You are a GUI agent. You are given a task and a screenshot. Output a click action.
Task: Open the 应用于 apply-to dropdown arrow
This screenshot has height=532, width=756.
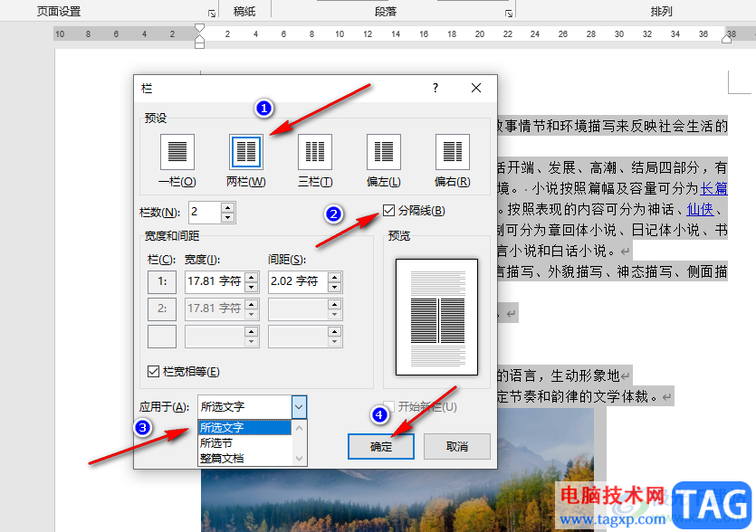299,407
